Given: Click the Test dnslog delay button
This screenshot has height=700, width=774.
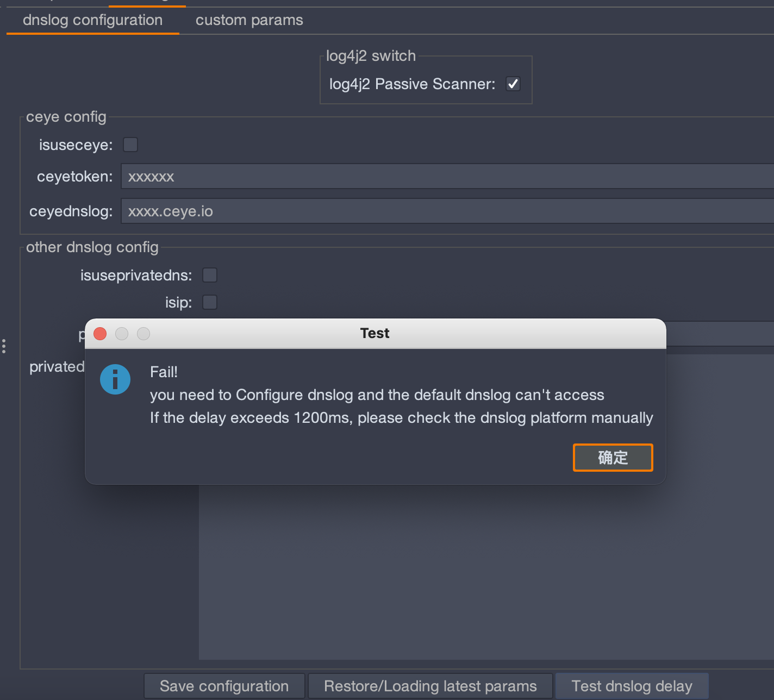Looking at the screenshot, I should tap(632, 686).
